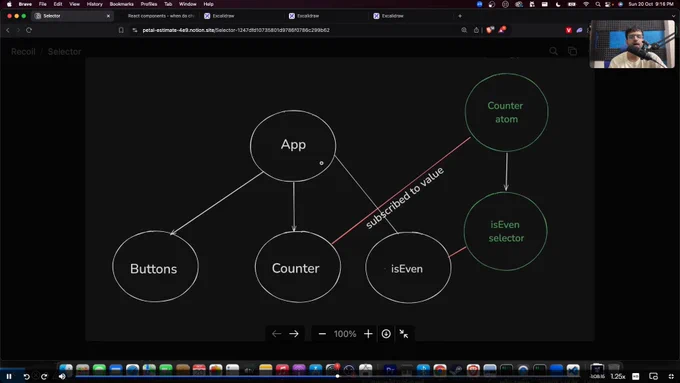The height and width of the screenshot is (383, 680).
Task: Launch Premiere Pro from the Dock
Action: 390,370
